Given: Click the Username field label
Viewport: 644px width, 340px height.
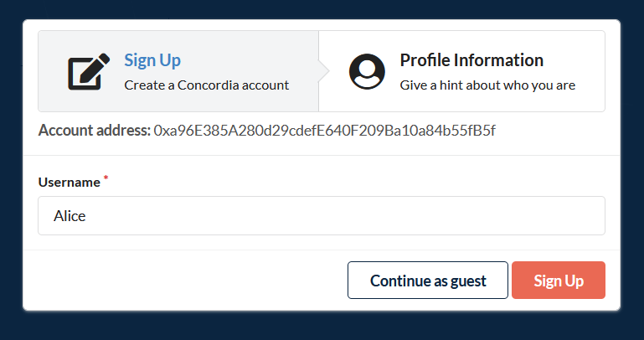Looking at the screenshot, I should (69, 182).
